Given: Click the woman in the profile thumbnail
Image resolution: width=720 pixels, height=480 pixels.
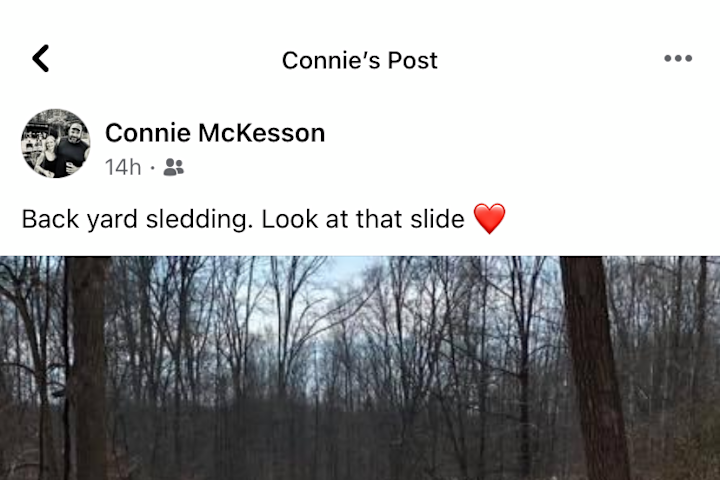Looking at the screenshot, I should [x=48, y=157].
